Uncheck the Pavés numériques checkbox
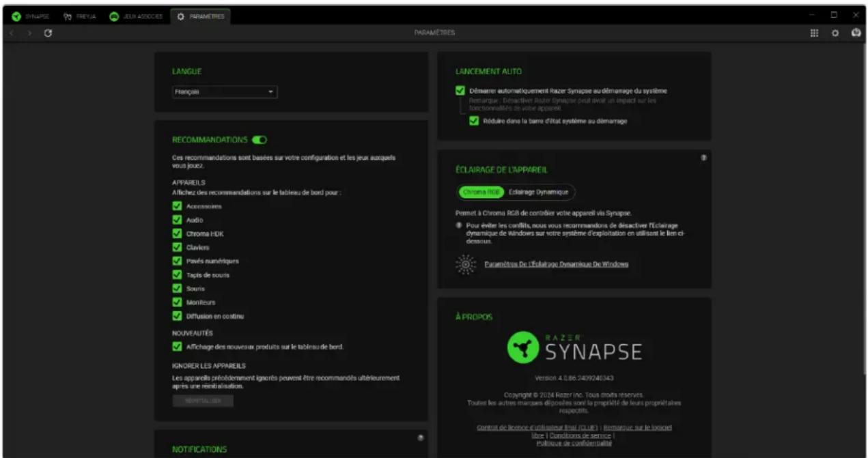 177,261
